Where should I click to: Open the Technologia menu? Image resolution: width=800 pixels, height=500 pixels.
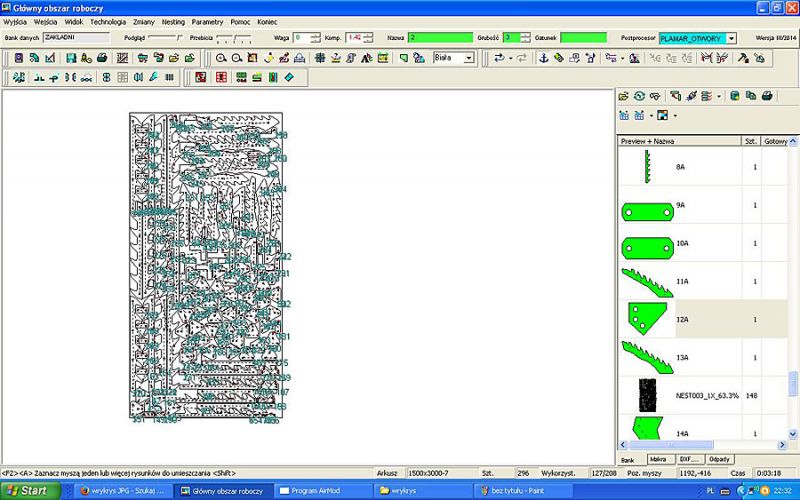point(108,21)
